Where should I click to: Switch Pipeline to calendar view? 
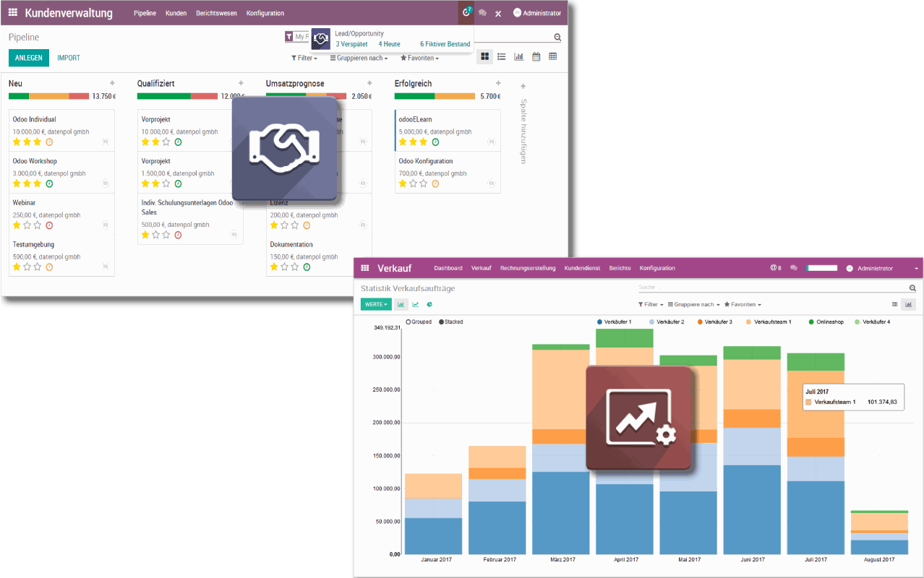pyautogui.click(x=536, y=57)
